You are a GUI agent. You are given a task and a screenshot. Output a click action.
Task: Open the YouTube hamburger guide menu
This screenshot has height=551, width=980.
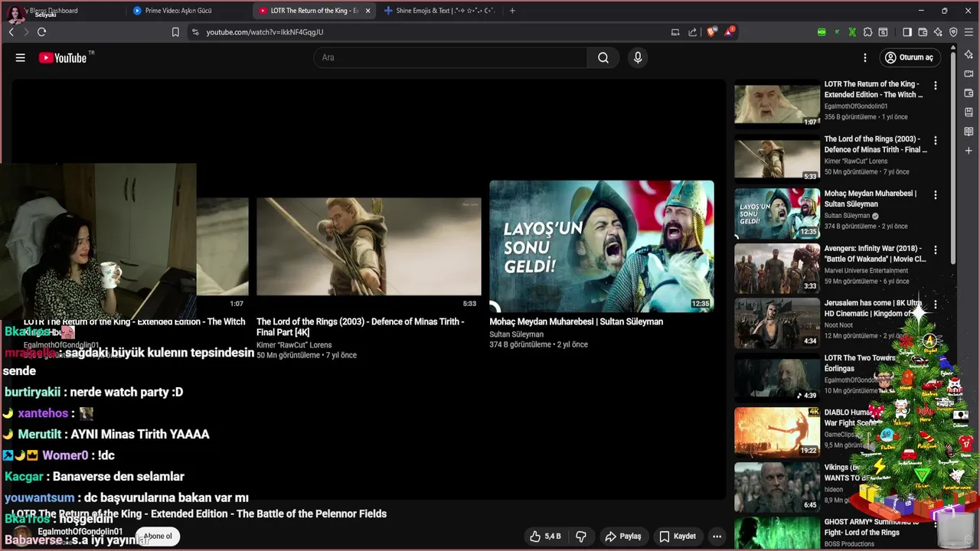(21, 57)
